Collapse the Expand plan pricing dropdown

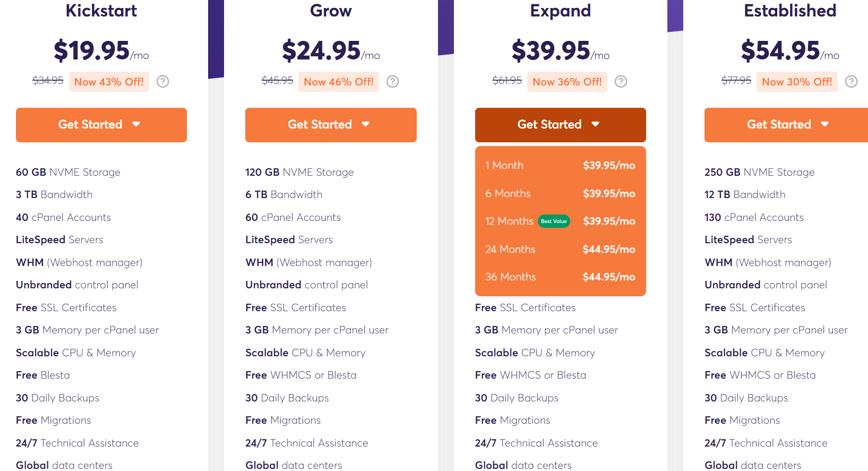point(596,125)
